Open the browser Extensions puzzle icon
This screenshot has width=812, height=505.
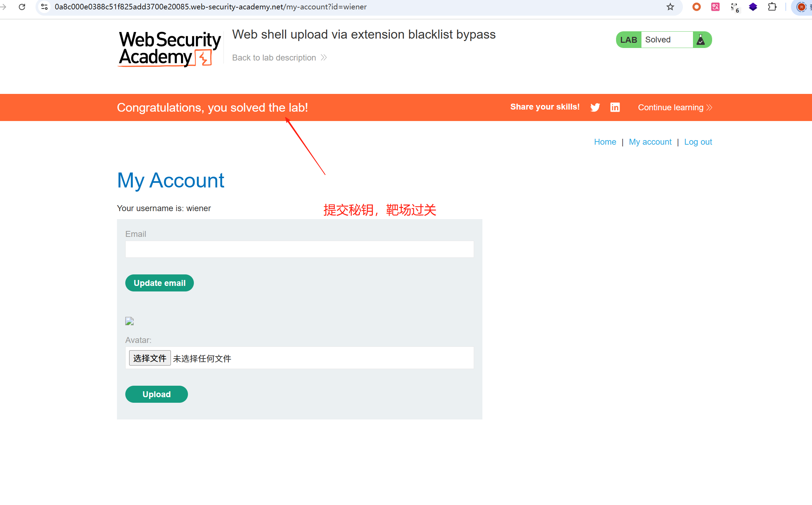772,7
